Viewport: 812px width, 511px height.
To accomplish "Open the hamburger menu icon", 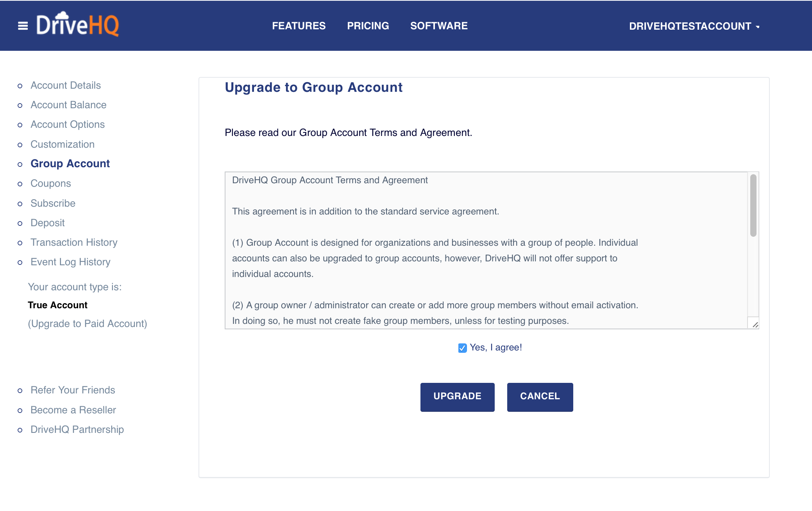I will [23, 26].
